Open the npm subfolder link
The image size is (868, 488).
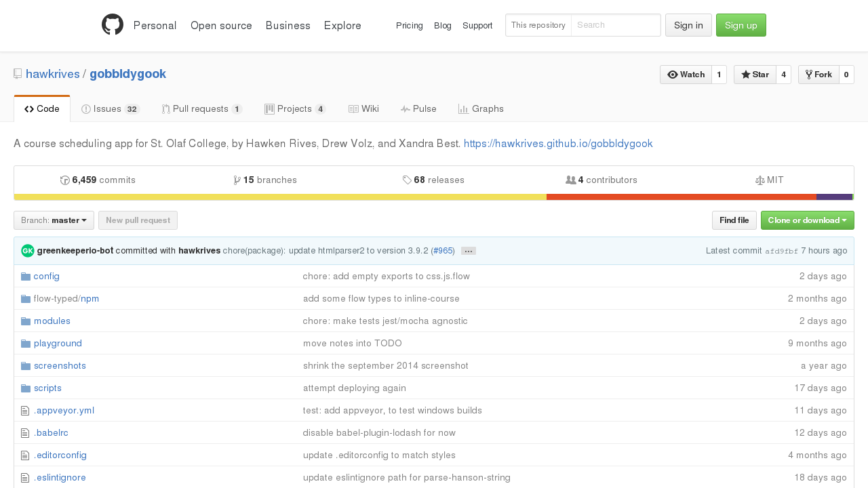pos(90,299)
